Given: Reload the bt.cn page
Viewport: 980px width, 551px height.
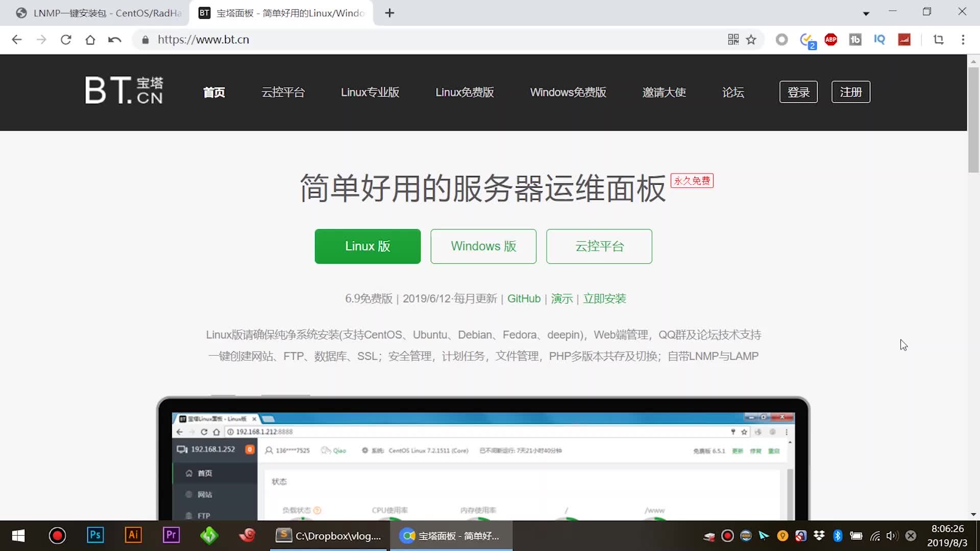Looking at the screenshot, I should click(66, 40).
